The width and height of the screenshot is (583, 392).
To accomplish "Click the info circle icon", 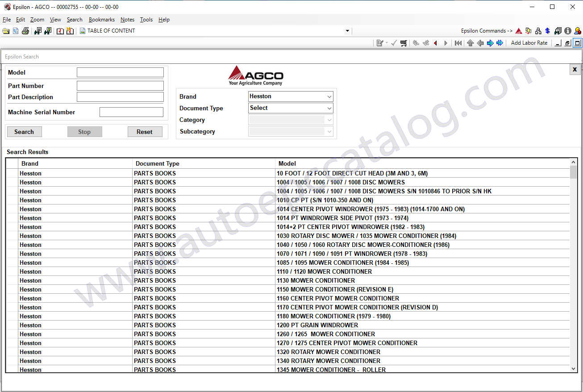I will (x=568, y=31).
